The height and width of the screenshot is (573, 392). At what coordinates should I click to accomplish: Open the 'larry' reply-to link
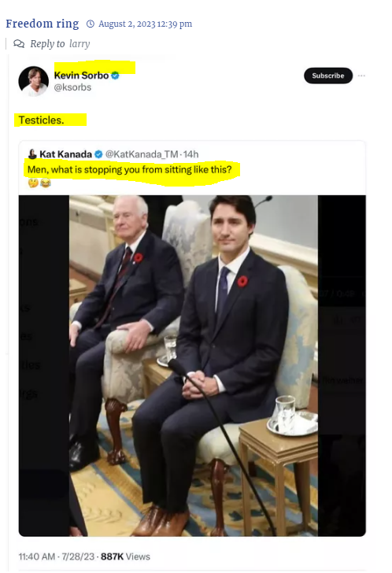click(80, 44)
